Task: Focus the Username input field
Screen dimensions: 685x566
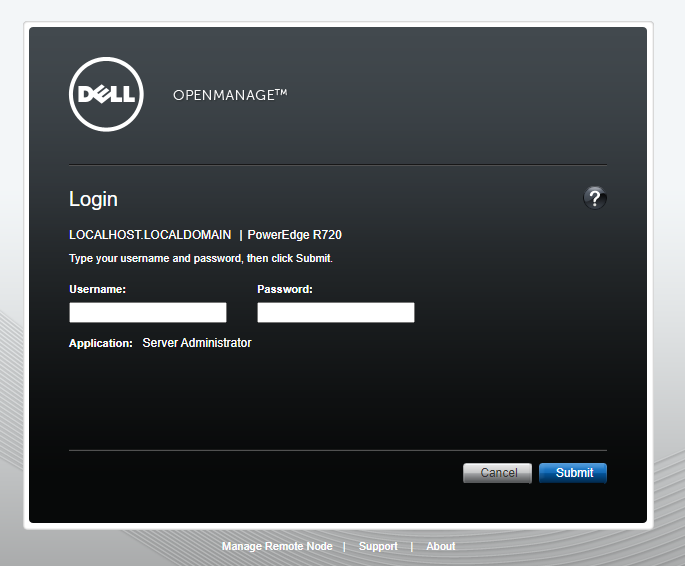Action: 148,312
